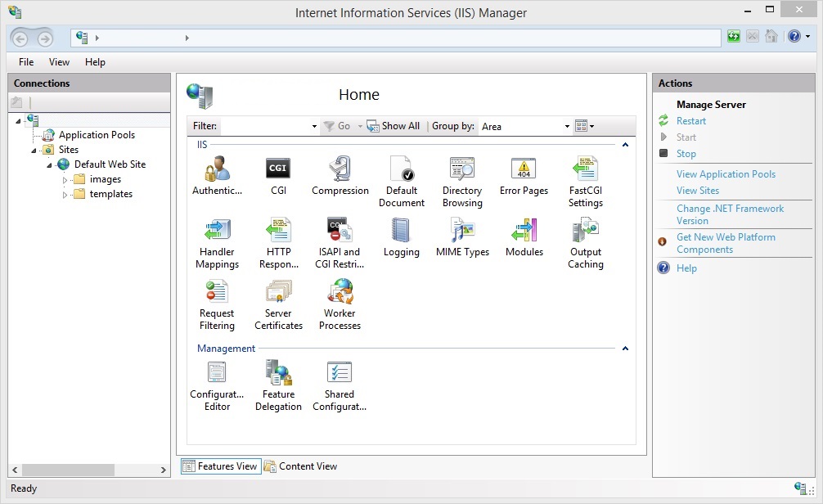Open Worker Processes feature
Image resolution: width=823 pixels, height=504 pixels.
(x=340, y=304)
